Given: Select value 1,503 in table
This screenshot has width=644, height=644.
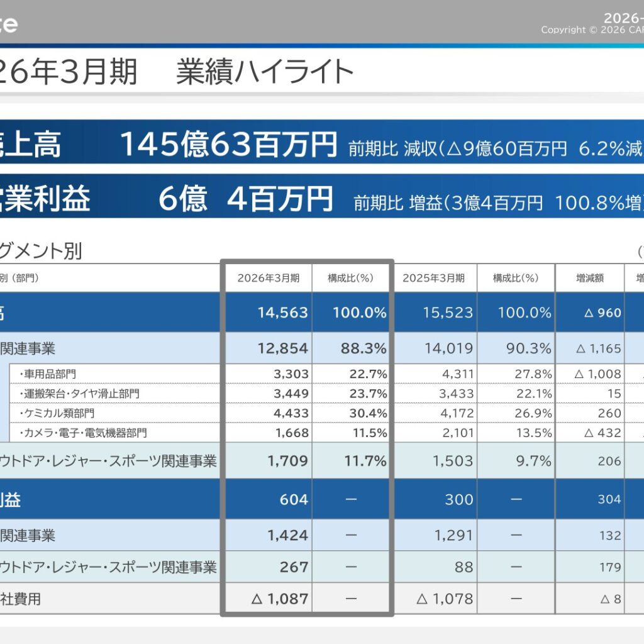Looking at the screenshot, I should point(453,461).
